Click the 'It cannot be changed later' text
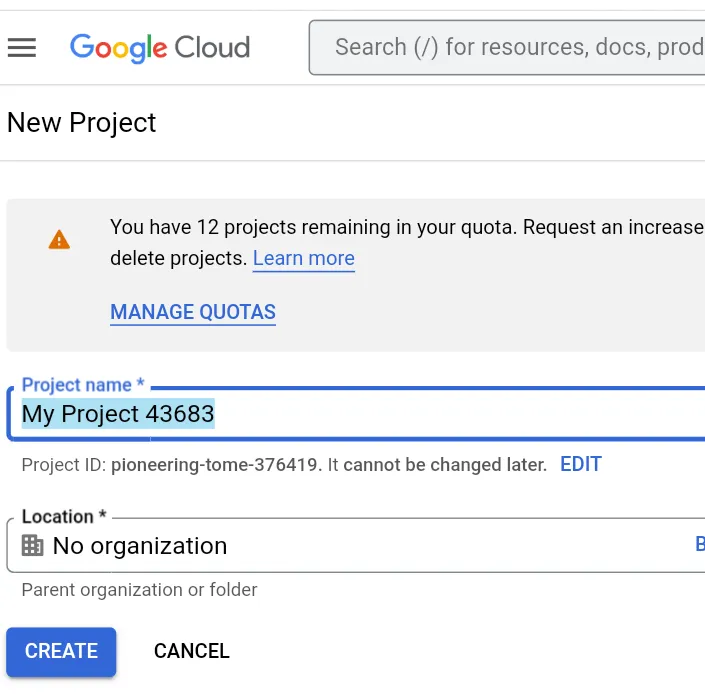The width and height of the screenshot is (705, 695). pyautogui.click(x=437, y=465)
